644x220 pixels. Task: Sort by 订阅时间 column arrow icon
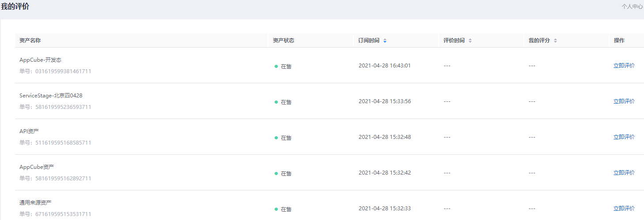[x=385, y=41]
